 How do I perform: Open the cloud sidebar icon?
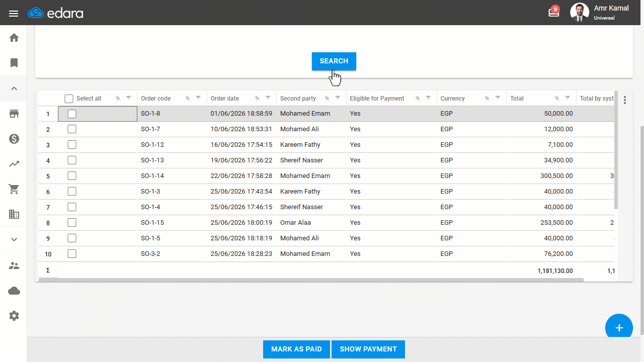14,291
